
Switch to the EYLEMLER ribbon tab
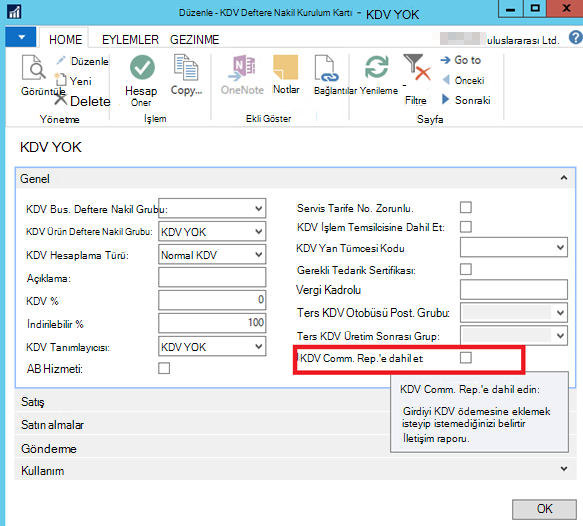point(130,39)
